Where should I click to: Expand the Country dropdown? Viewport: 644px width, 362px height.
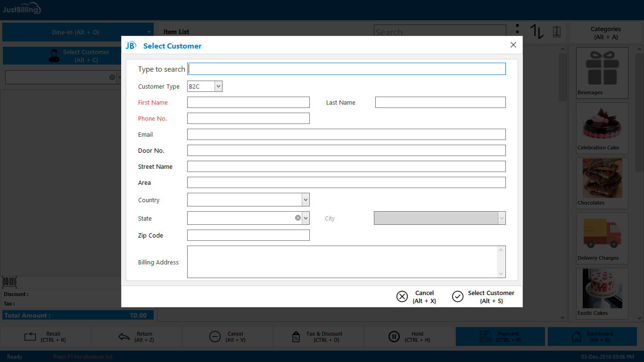pyautogui.click(x=306, y=200)
